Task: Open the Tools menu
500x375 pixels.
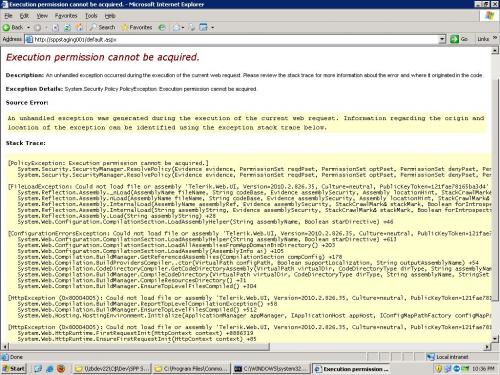Action: [x=91, y=16]
